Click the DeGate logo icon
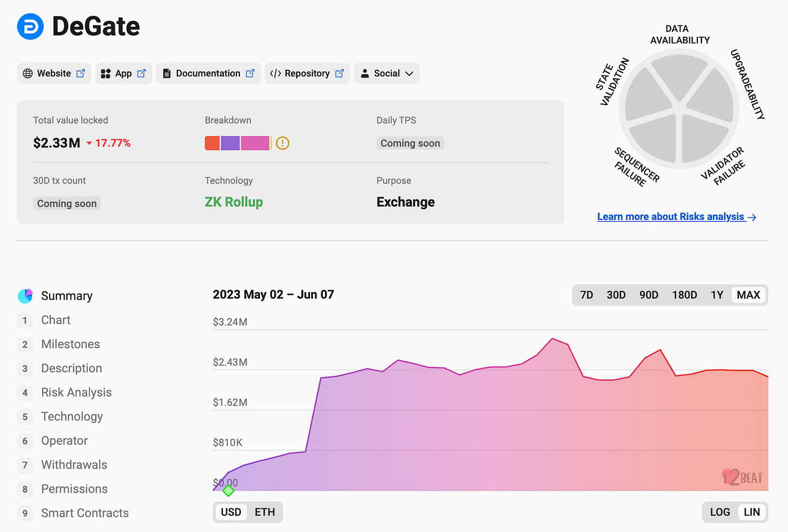 point(30,26)
